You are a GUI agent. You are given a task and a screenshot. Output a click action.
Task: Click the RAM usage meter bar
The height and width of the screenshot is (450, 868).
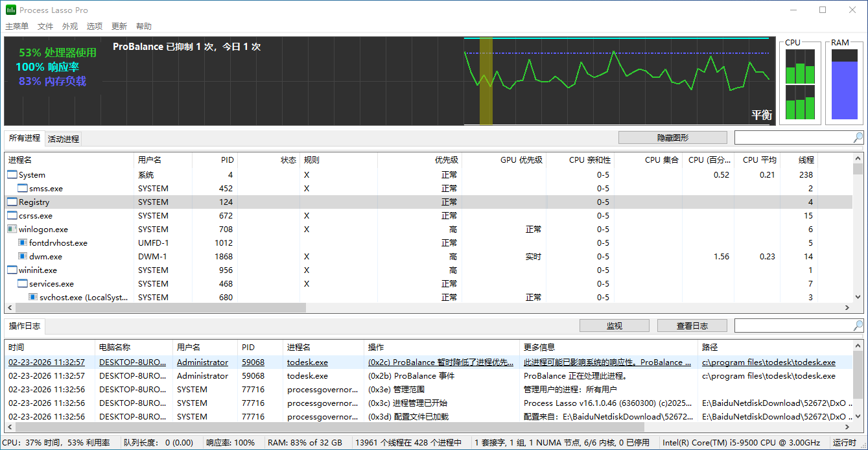coord(844,89)
